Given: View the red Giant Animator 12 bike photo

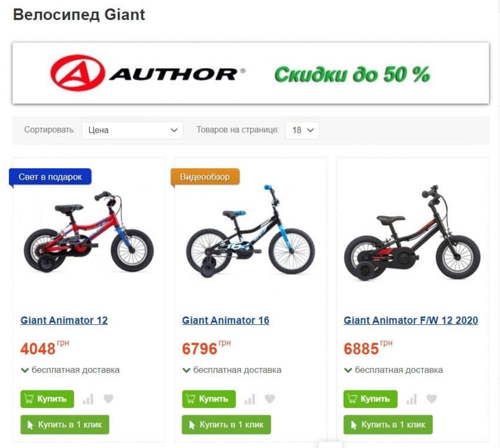Looking at the screenshot, I should pyautogui.click(x=89, y=233).
